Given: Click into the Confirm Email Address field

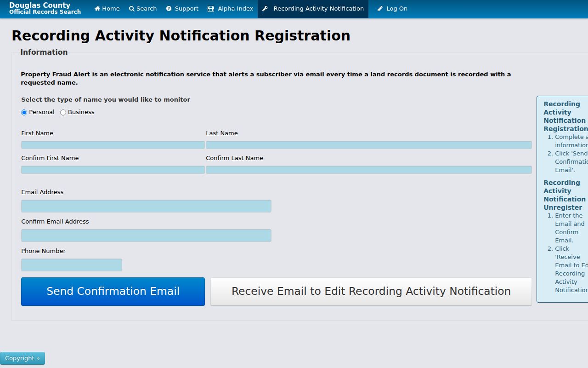Looking at the screenshot, I should point(146,236).
